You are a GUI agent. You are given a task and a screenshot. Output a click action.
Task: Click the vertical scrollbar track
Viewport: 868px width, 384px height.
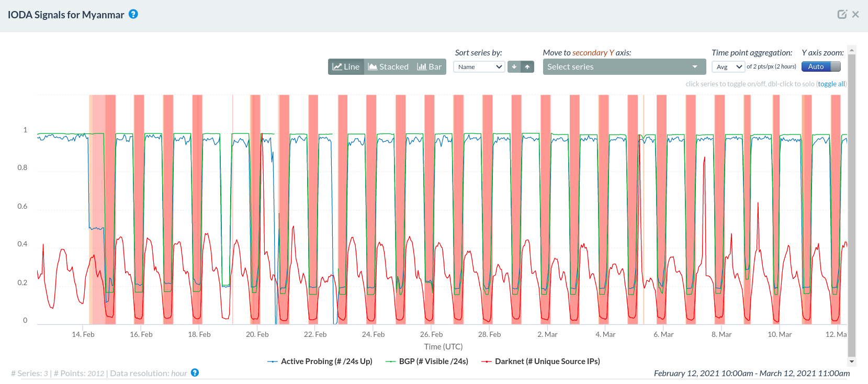click(x=852, y=209)
